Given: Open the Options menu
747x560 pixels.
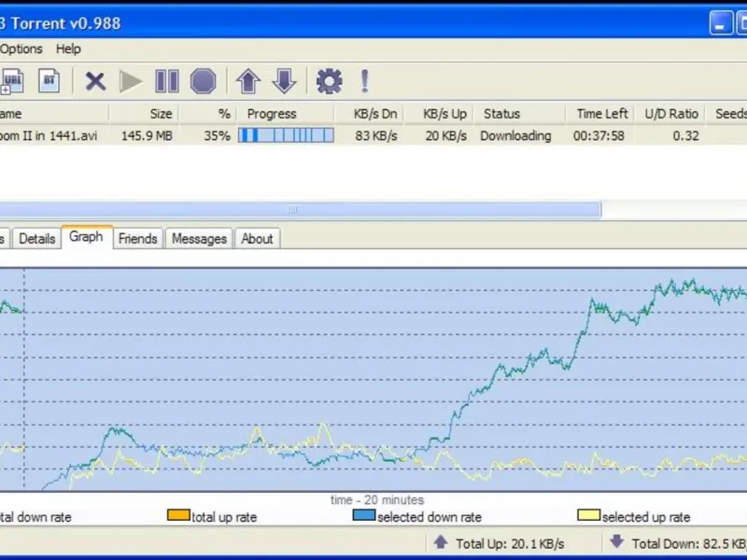Looking at the screenshot, I should pyautogui.click(x=21, y=49).
